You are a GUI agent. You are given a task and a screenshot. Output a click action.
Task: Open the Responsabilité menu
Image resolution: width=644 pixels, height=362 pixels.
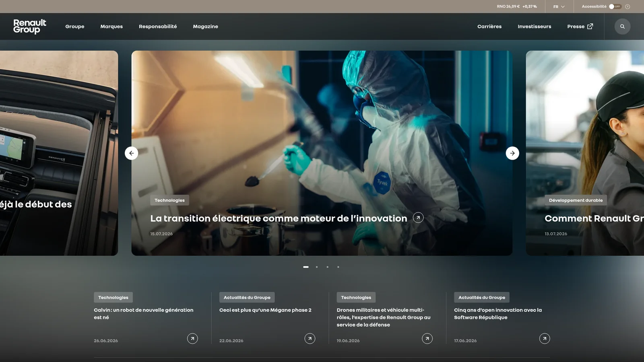point(158,27)
